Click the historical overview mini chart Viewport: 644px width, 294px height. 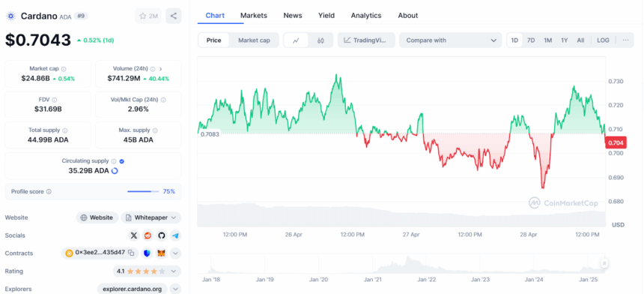(x=401, y=264)
